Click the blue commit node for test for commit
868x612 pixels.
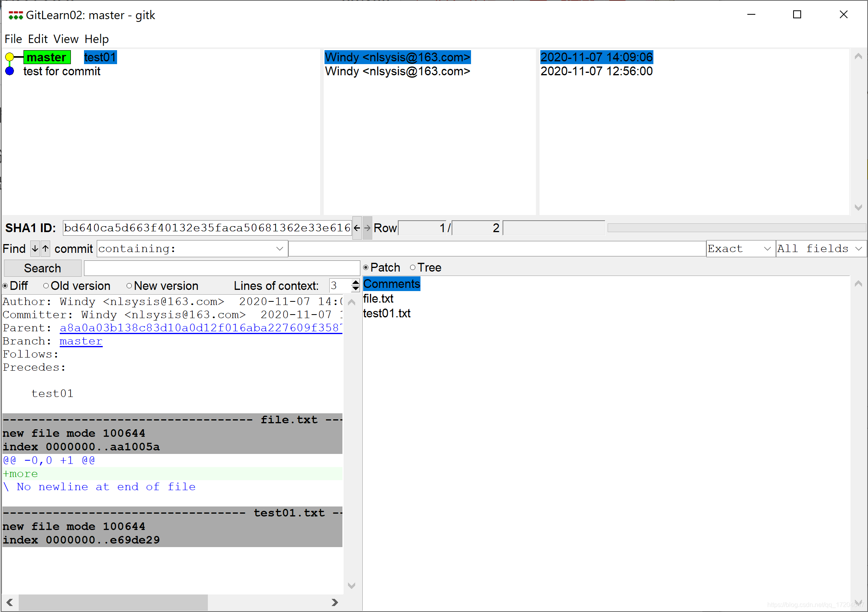pyautogui.click(x=10, y=71)
